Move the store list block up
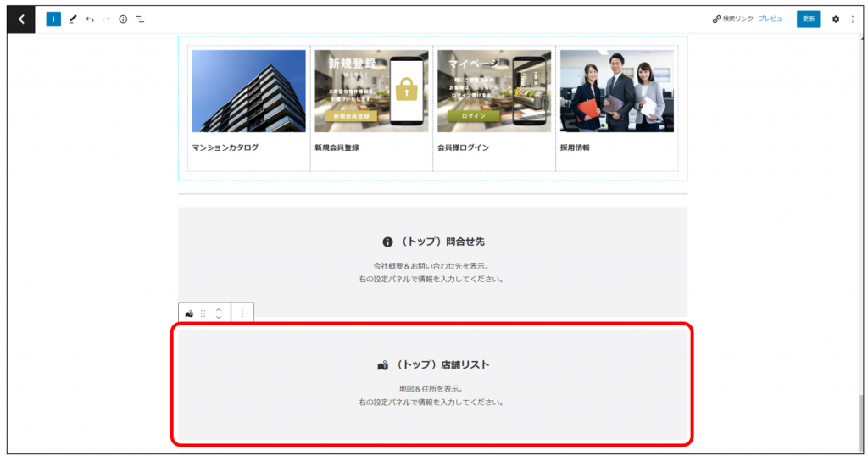868x461 pixels. pyautogui.click(x=219, y=309)
